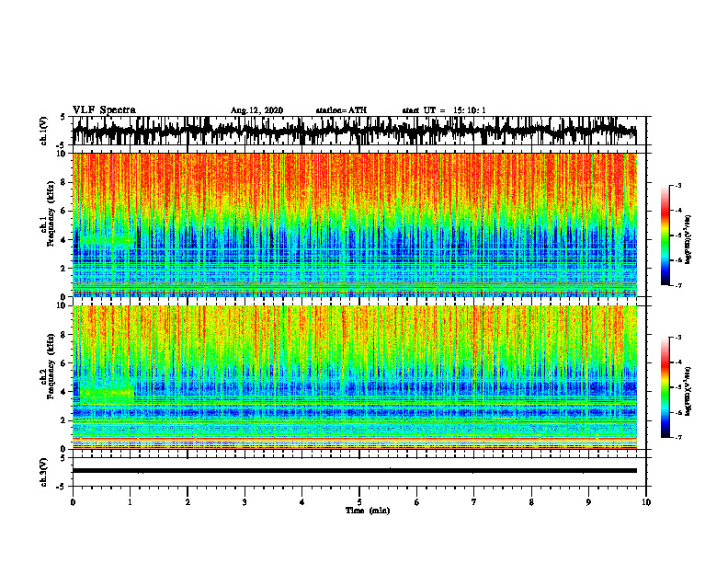Click the ch.3 flat black waveform band
Screen dimensions: 728x563
pos(355,471)
